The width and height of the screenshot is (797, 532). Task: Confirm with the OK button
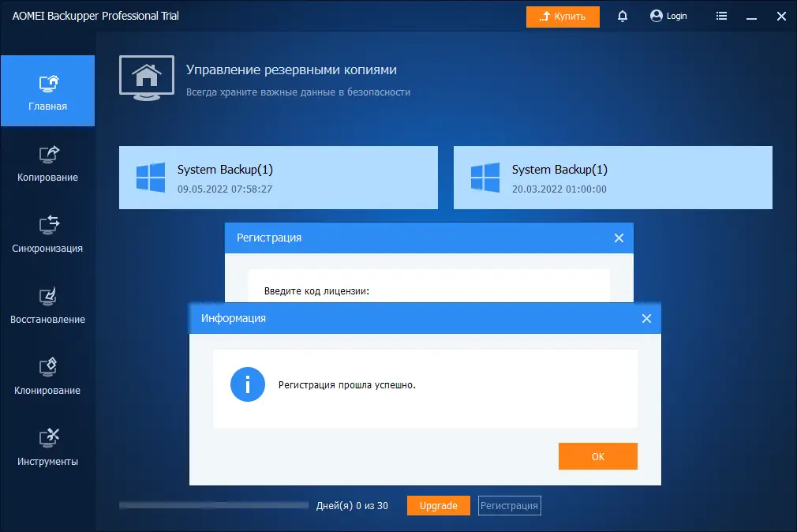598,456
